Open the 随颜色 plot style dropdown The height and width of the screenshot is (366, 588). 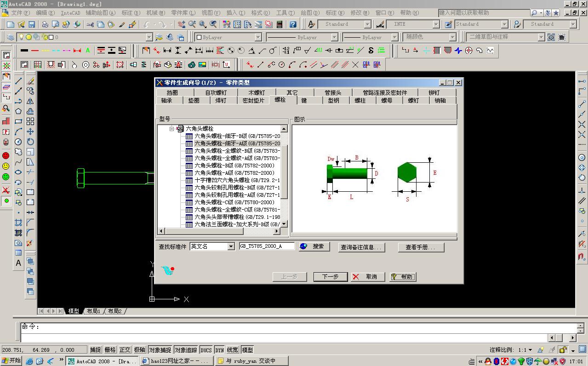[452, 37]
